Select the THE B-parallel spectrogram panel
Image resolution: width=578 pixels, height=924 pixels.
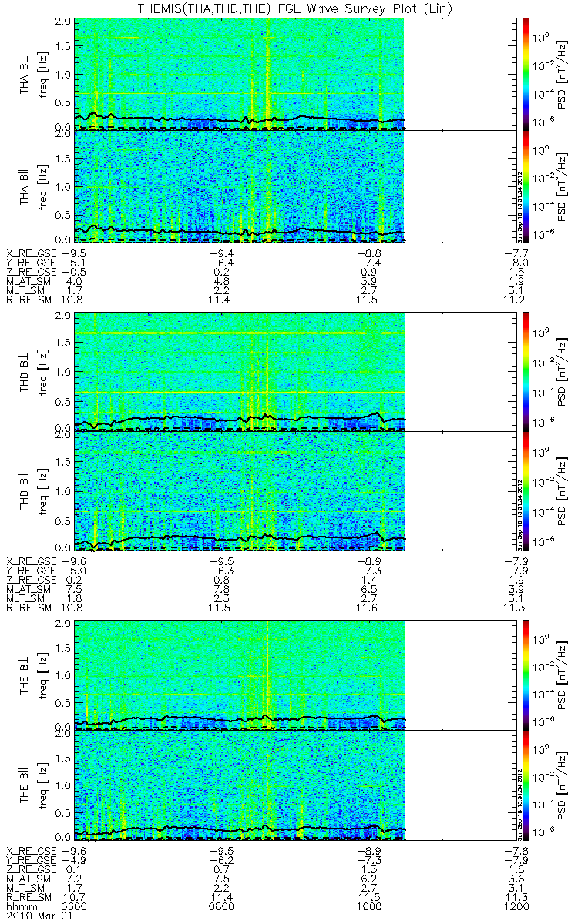pos(296,785)
